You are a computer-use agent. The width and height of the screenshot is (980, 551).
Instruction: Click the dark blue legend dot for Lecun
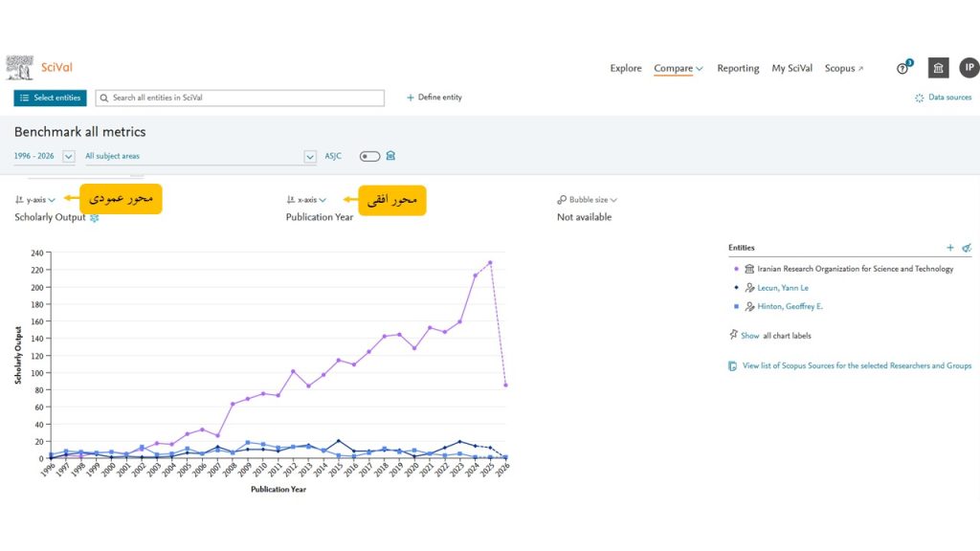(x=736, y=287)
